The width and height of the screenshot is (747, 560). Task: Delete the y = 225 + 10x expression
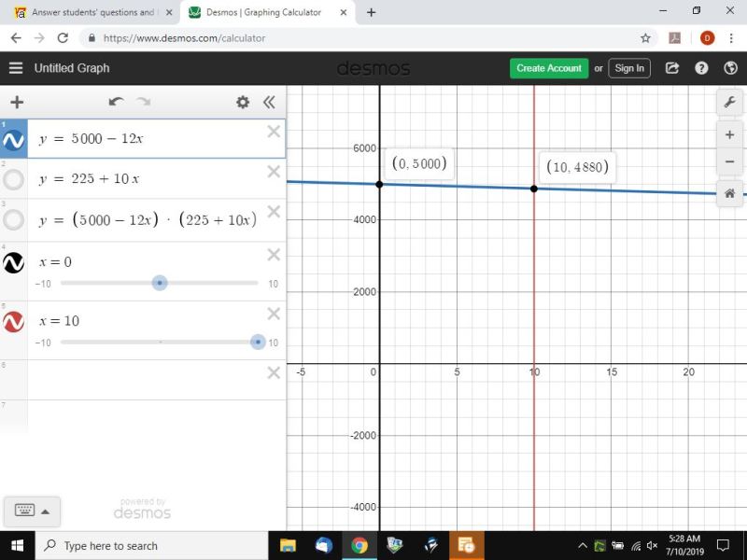click(274, 172)
